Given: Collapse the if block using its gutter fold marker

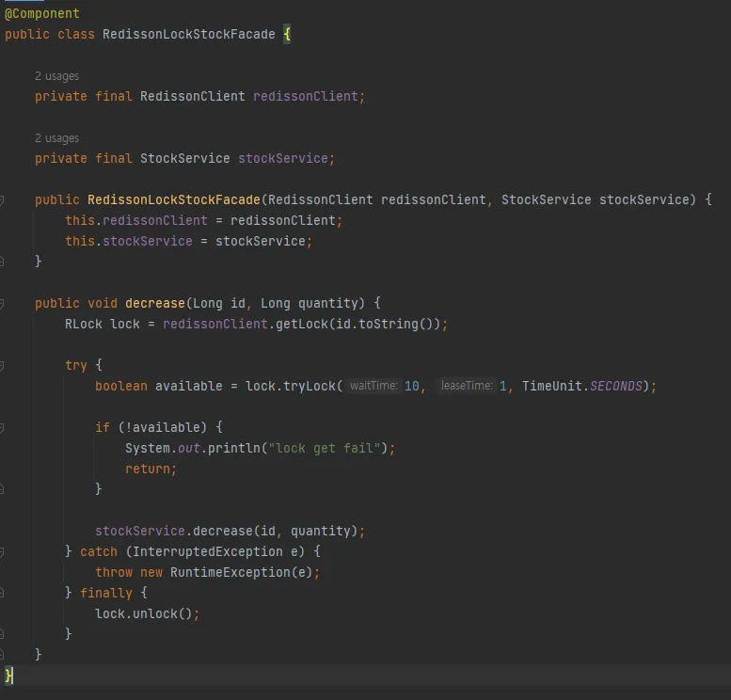Looking at the screenshot, I should coord(2,428).
